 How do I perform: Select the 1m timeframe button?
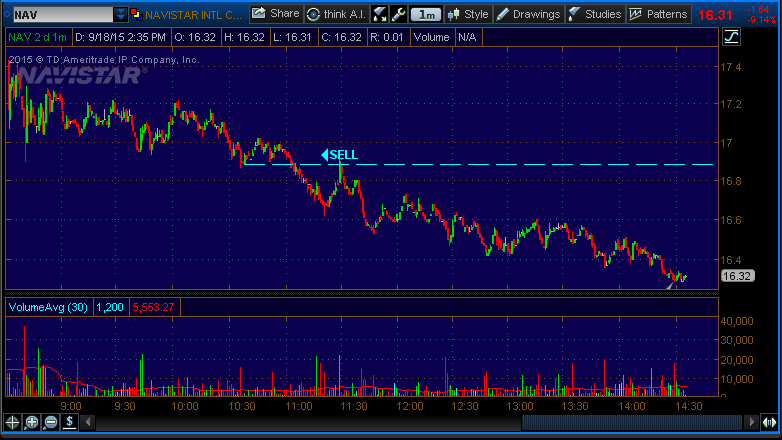pyautogui.click(x=427, y=14)
